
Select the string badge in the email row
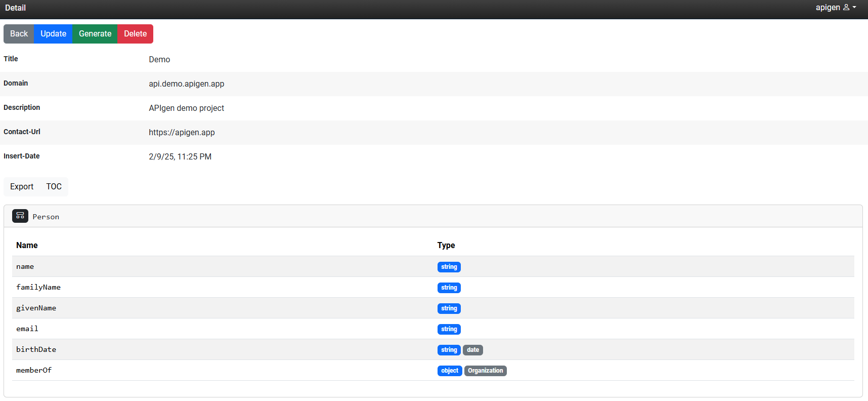click(449, 330)
